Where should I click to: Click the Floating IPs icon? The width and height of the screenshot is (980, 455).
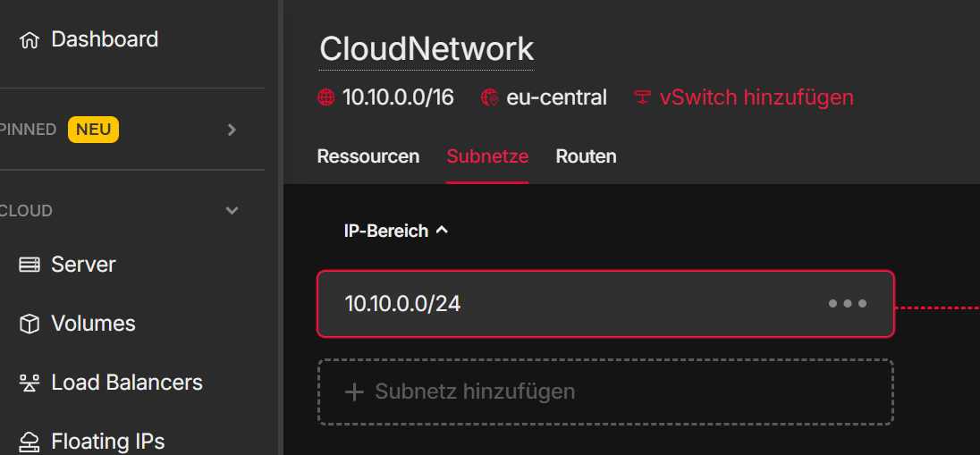(30, 442)
